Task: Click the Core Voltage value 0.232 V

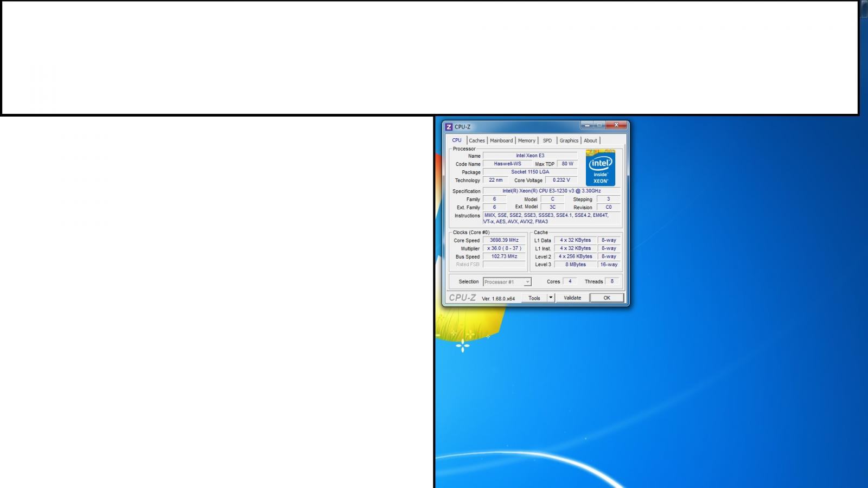Action: [x=561, y=180]
